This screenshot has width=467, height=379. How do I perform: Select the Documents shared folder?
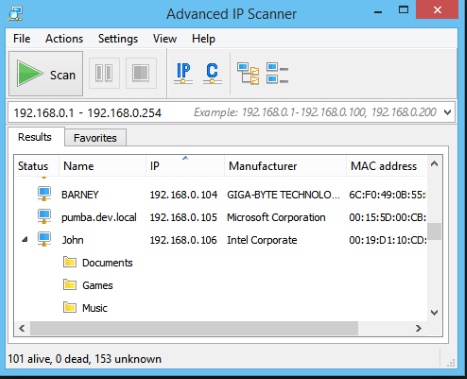107,263
